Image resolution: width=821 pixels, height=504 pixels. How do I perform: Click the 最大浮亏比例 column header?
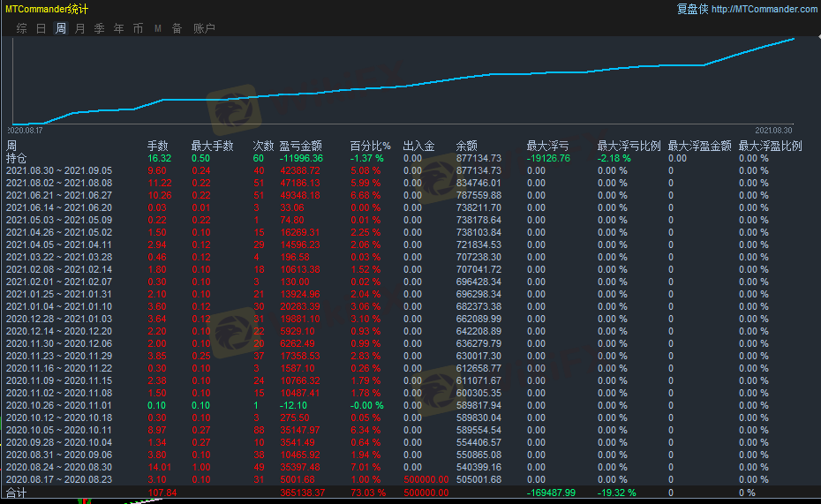click(629, 146)
